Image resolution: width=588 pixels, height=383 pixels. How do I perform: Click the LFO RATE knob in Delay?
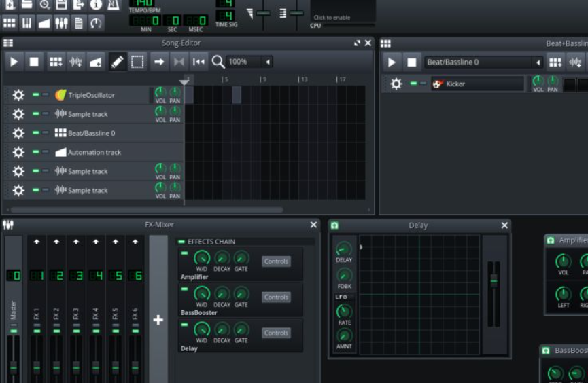[x=344, y=312]
